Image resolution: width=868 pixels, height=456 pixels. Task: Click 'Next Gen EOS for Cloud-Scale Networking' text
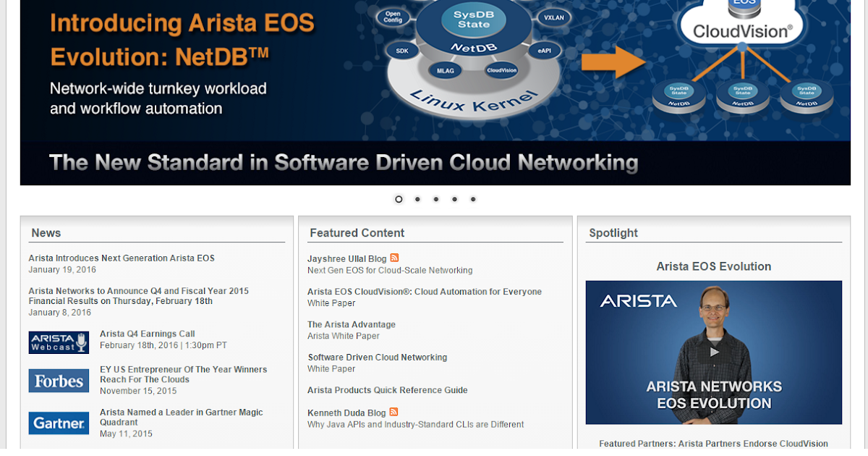tap(390, 270)
